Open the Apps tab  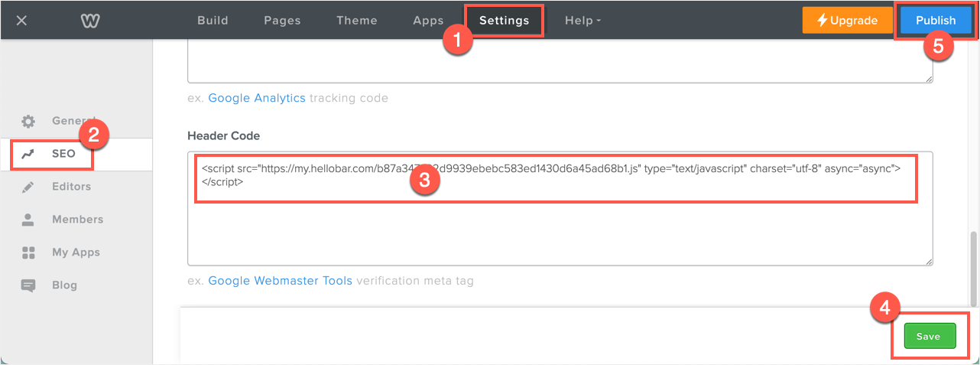428,21
